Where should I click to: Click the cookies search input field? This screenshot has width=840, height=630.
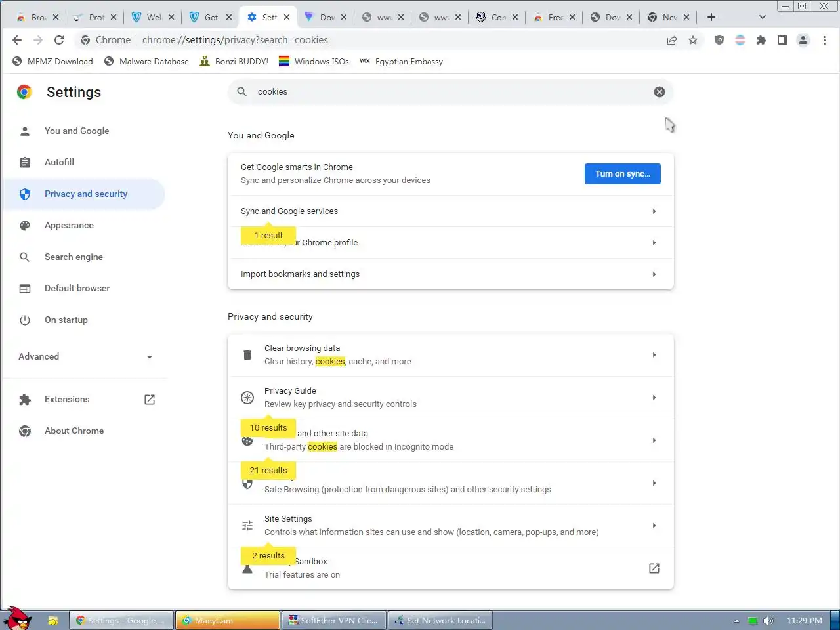451,92
